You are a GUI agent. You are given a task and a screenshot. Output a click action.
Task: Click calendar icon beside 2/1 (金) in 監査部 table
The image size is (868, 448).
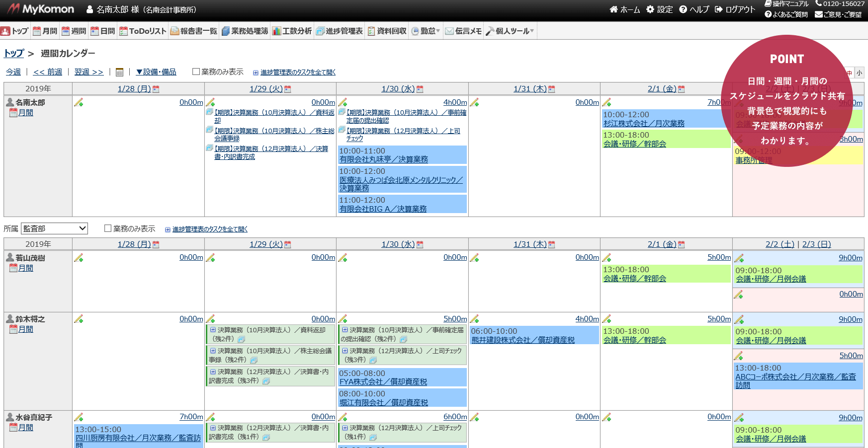click(x=681, y=244)
